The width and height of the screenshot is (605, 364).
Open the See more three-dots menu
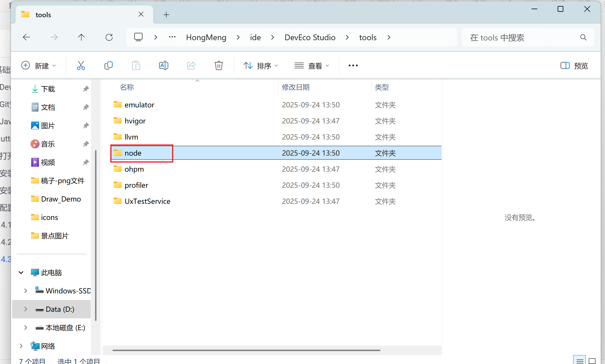click(353, 66)
